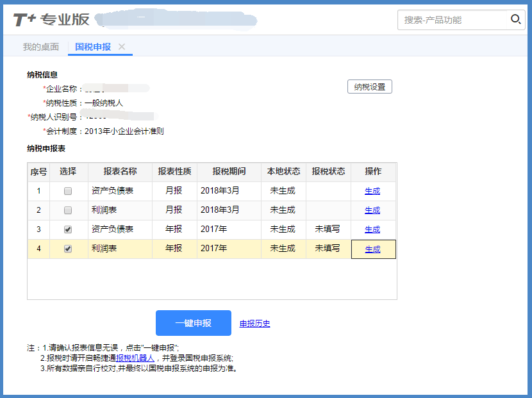Viewport: 532px width, 398px height.
Task: Uncheck row 3 annual 资产负债表 checkbox
Action: point(68,229)
